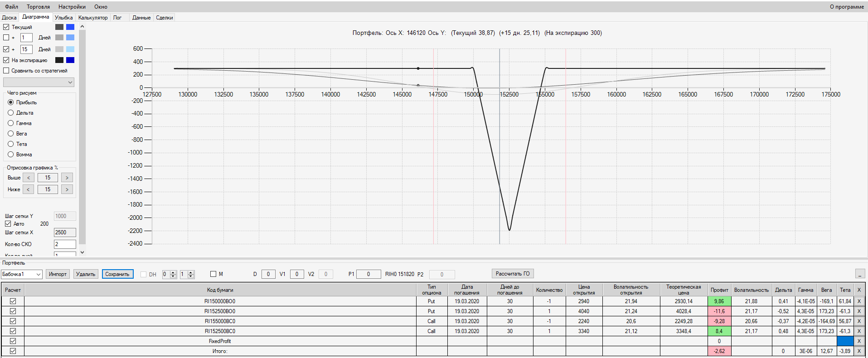Click the dark blue На экспирацию swatch
Screen dimensions: 868x358
tap(70, 60)
